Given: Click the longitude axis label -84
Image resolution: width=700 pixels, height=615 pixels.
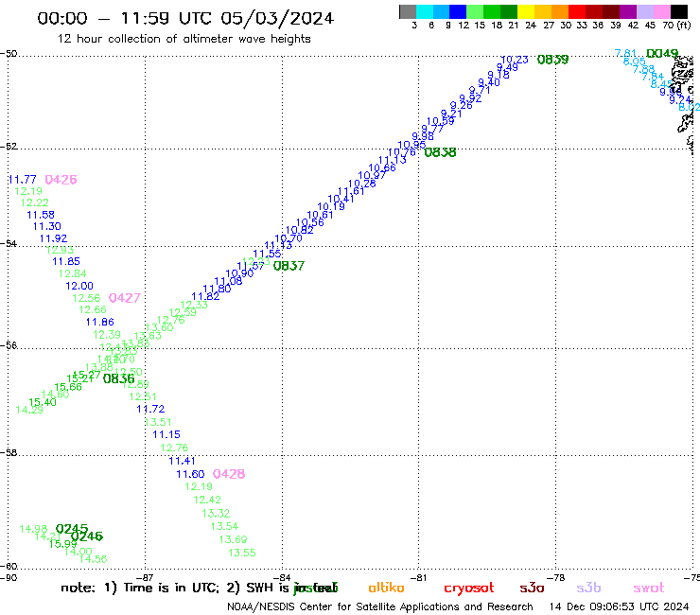Looking at the screenshot, I should pyautogui.click(x=282, y=577).
